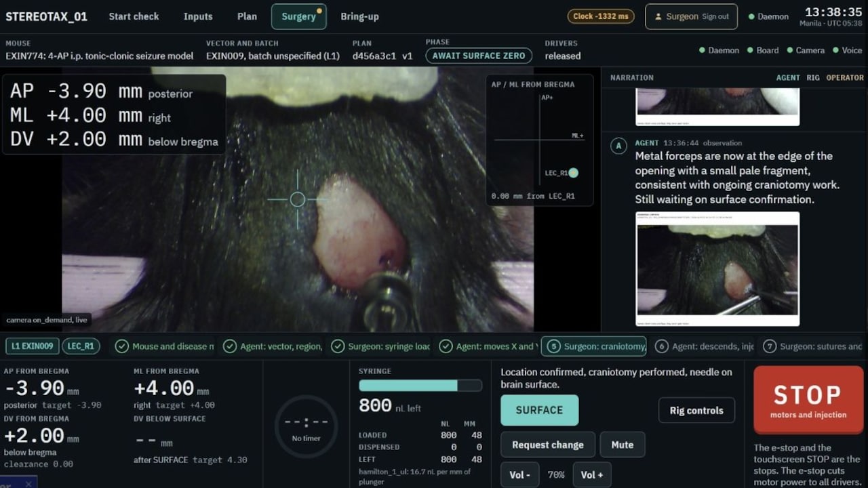Mute the voice narration
The width and height of the screenshot is (868, 488).
[622, 445]
